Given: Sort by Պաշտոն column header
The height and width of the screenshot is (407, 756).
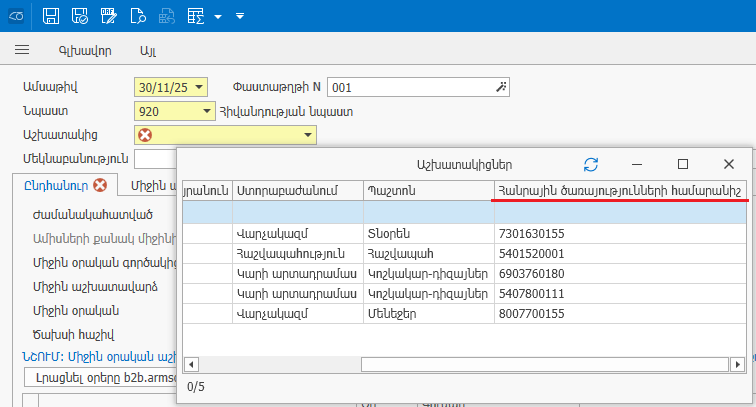Looking at the screenshot, I should 429,190.
